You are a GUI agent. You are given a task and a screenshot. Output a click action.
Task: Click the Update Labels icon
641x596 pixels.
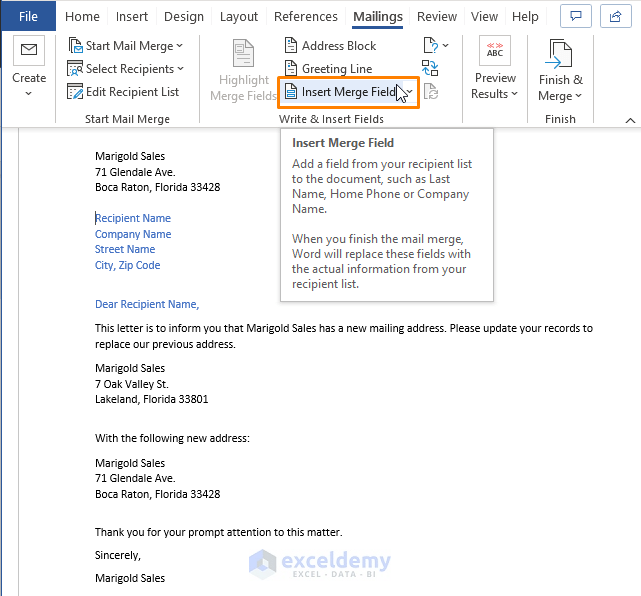(431, 92)
